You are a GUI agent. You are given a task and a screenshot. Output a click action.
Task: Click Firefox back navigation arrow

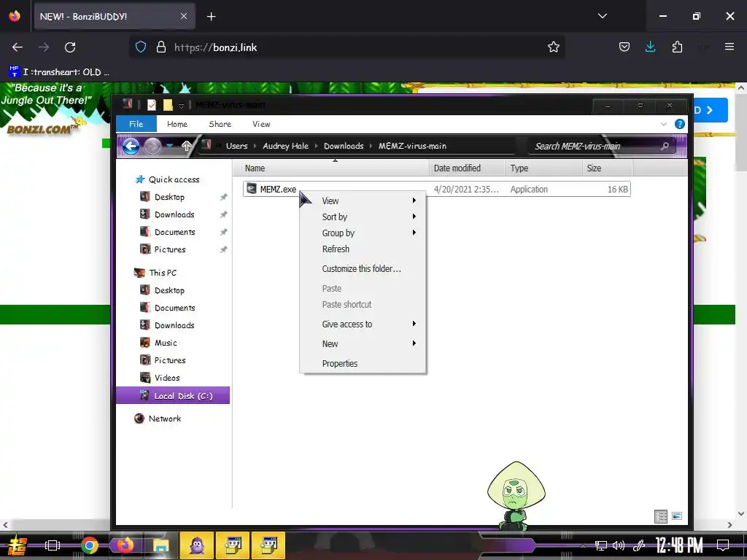(x=18, y=47)
